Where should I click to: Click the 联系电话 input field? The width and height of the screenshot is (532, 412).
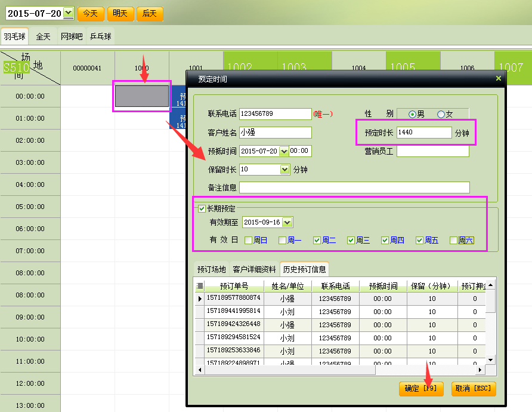click(275, 114)
